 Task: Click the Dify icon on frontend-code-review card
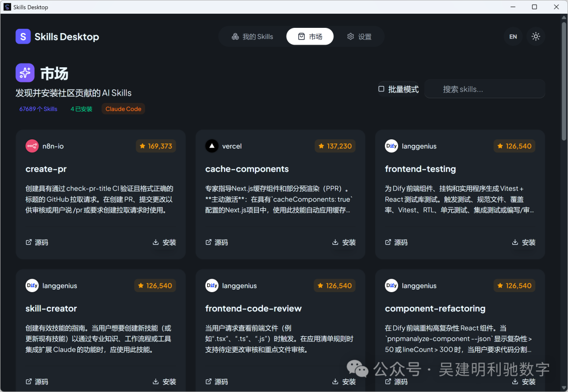click(211, 285)
